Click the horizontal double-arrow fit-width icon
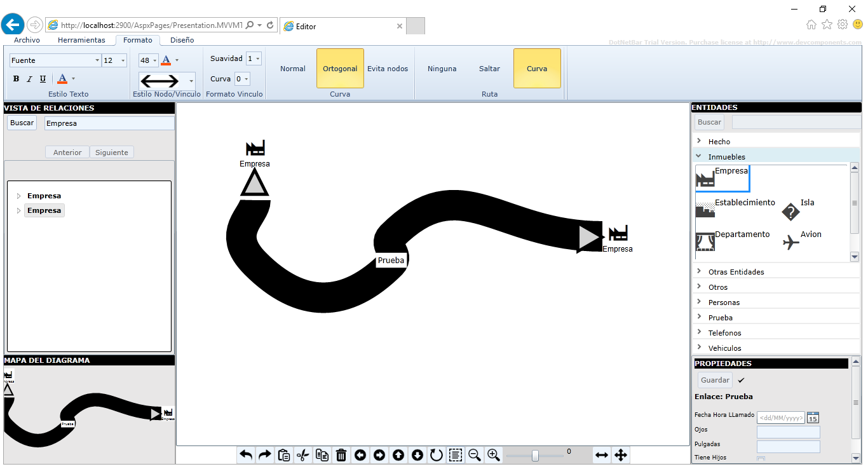The height and width of the screenshot is (469, 868). 602,455
